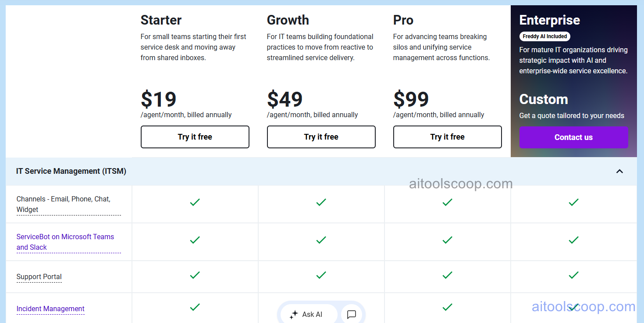Viewport: 644px width, 323px height.
Task: Open the Incident Management link
Action: [50, 309]
